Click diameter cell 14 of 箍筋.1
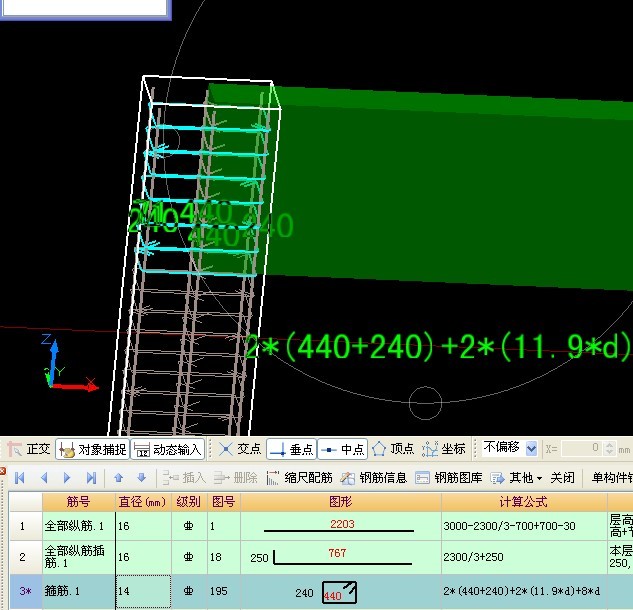Screen dimensions: 633x610 (x=143, y=591)
